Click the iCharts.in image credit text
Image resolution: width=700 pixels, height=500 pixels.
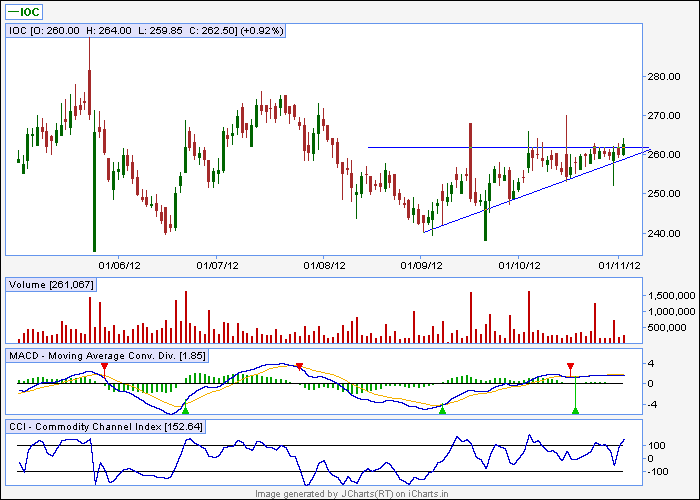click(x=351, y=494)
